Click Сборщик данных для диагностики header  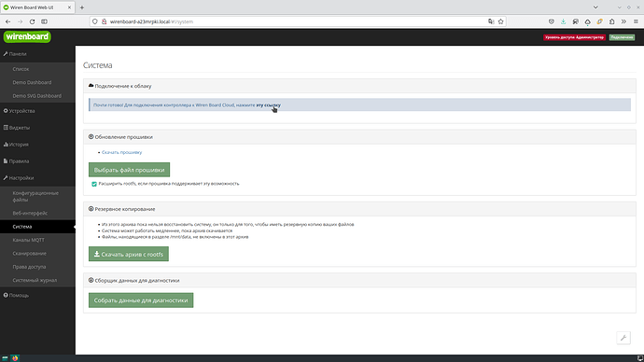point(359,280)
